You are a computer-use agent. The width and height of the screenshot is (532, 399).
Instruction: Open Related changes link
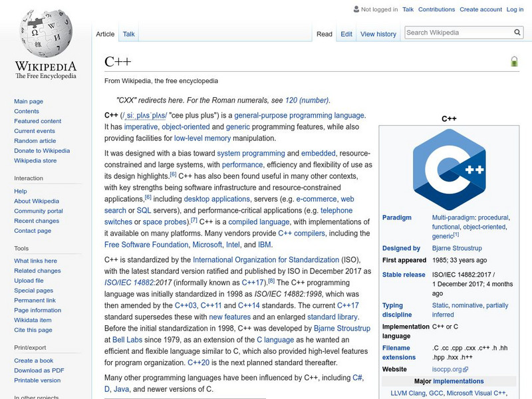coord(37,271)
